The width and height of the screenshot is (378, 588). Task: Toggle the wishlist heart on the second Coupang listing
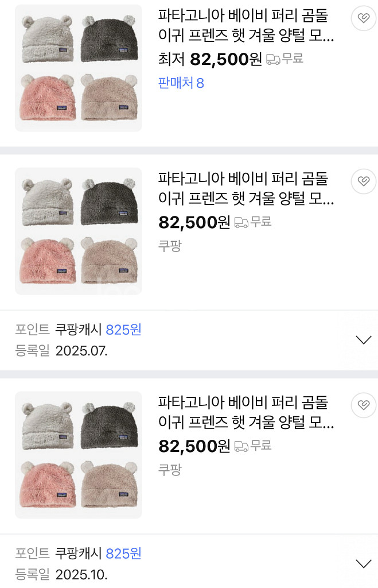pos(363,181)
